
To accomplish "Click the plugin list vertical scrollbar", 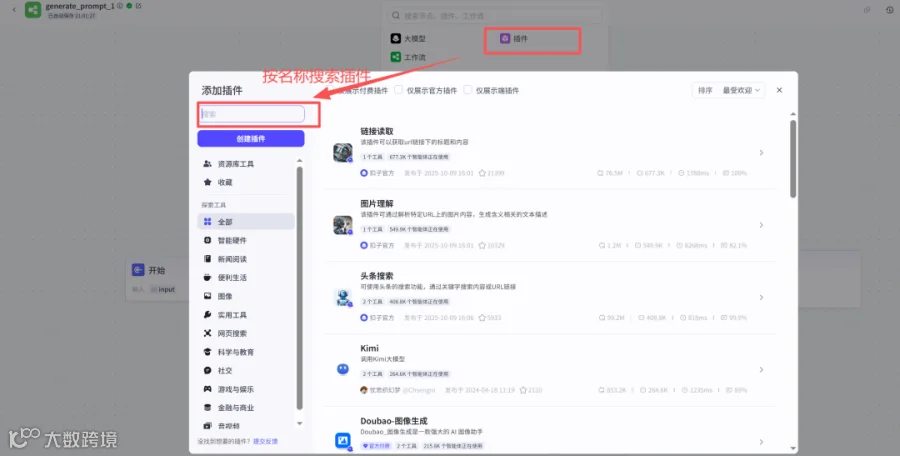I will (793, 159).
